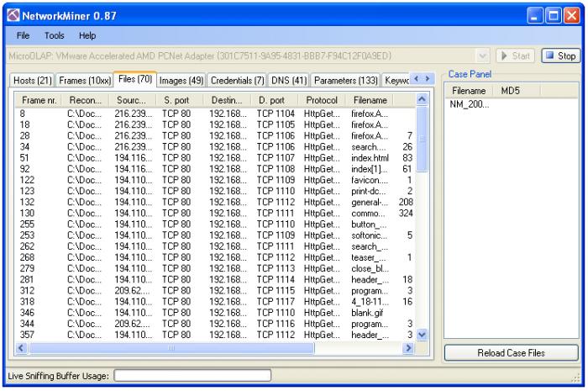Switch to the Hosts (21) tab
Image resolution: width=588 pixels, height=391 pixels.
(34, 81)
